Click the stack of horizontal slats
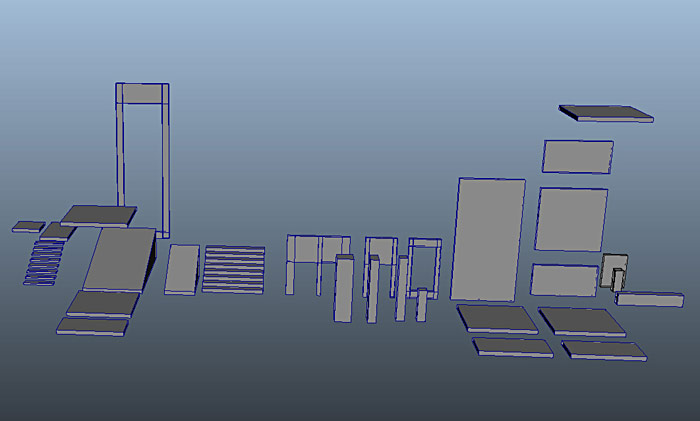Screen dimensions: 700x421 tap(234, 270)
